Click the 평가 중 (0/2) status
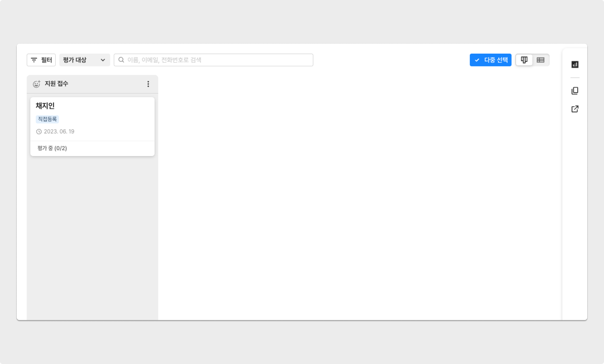Screen dimensions: 604x364 point(52,148)
